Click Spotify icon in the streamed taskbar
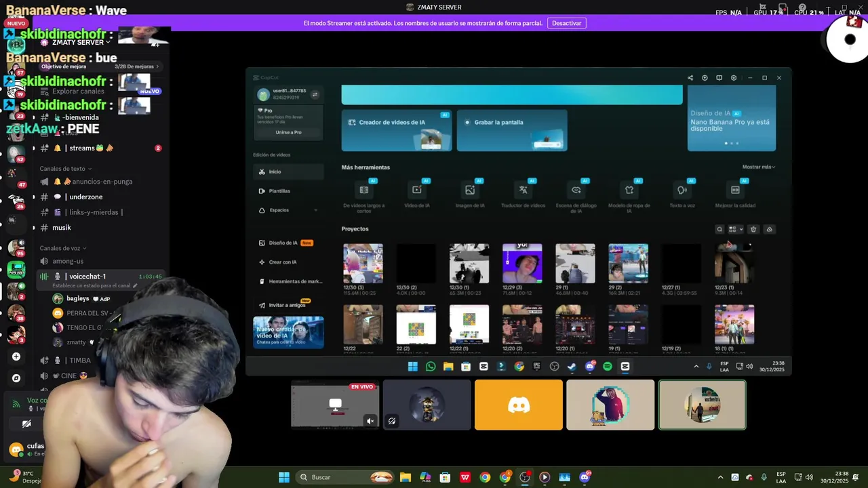The height and width of the screenshot is (488, 868). pyautogui.click(x=608, y=367)
